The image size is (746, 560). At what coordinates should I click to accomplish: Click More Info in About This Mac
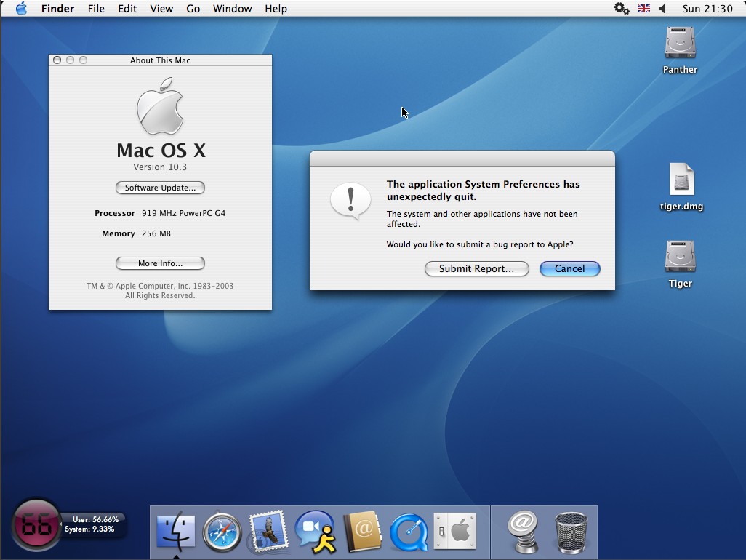click(161, 263)
